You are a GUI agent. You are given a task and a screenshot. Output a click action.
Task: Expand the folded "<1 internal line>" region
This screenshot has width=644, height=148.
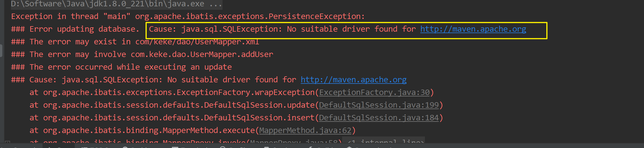pos(385,142)
